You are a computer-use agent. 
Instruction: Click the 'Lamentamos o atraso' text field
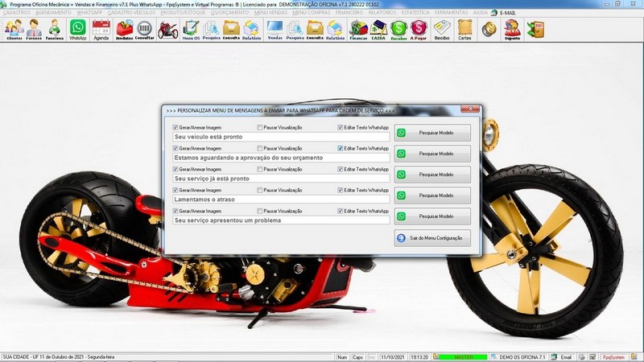click(281, 200)
